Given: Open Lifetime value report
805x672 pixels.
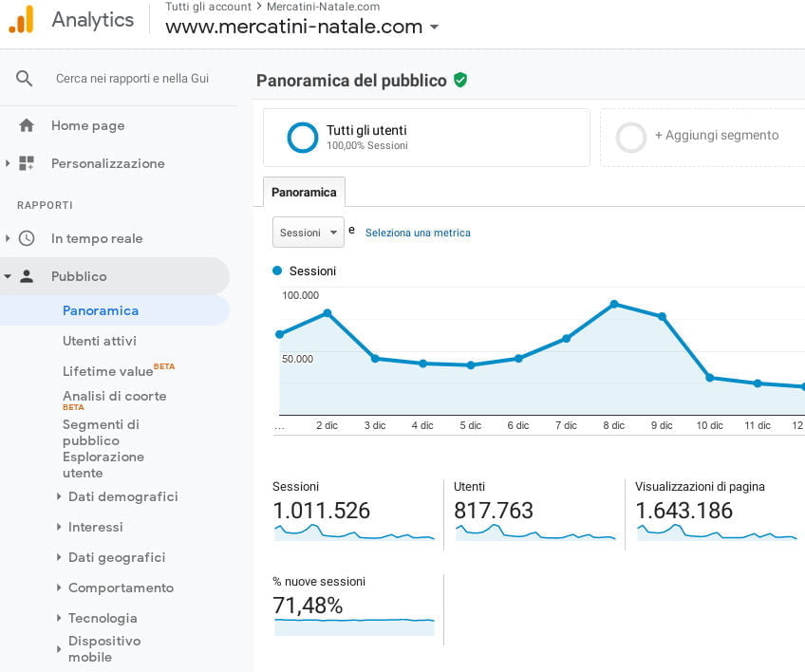Looking at the screenshot, I should click(x=108, y=371).
